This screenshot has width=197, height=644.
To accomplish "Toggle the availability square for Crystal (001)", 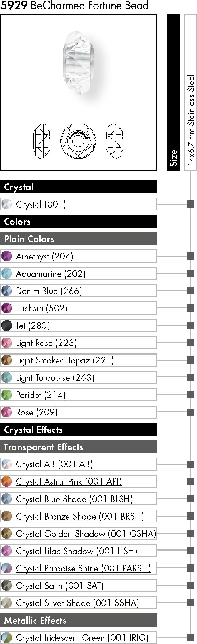I will [x=191, y=204].
